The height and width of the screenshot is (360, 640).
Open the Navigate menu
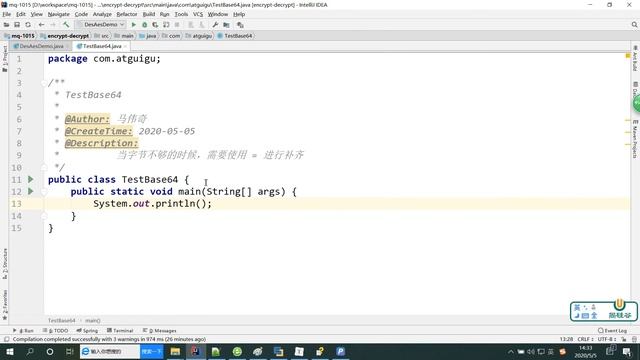tap(58, 14)
